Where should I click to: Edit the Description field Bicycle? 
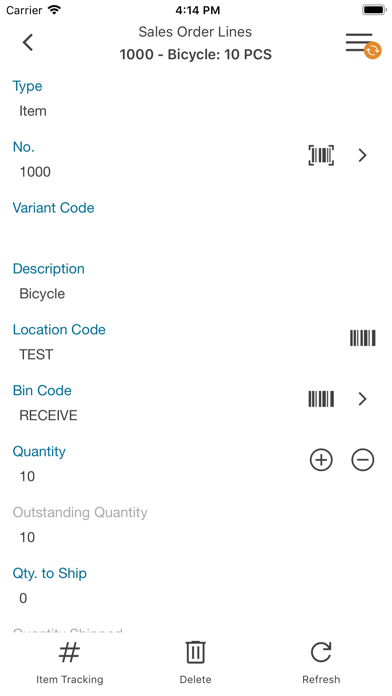42,293
